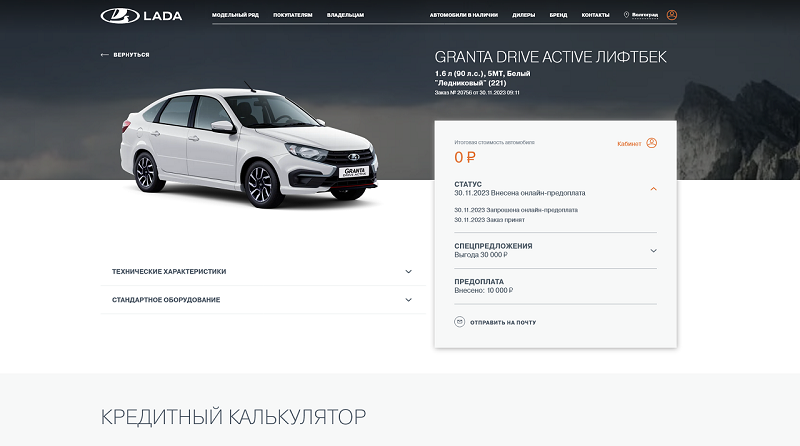Click the Статус heading
The image size is (800, 446).
(x=468, y=184)
